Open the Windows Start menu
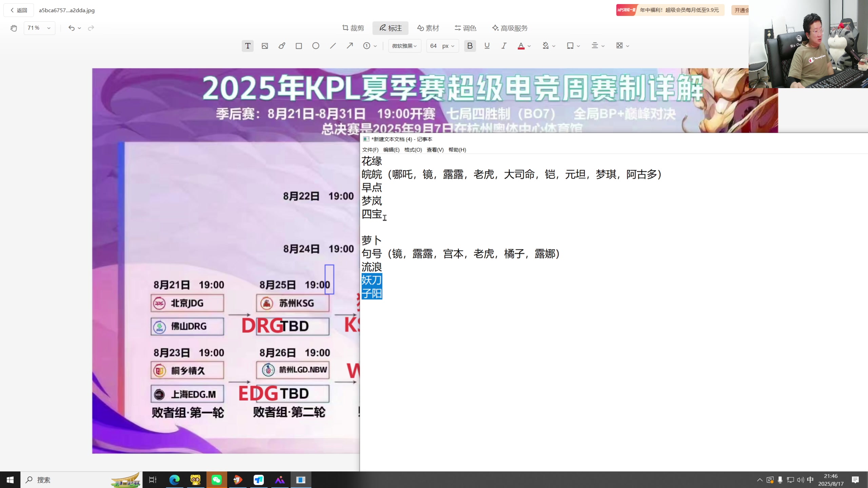Image resolution: width=868 pixels, height=488 pixels. (x=10, y=480)
